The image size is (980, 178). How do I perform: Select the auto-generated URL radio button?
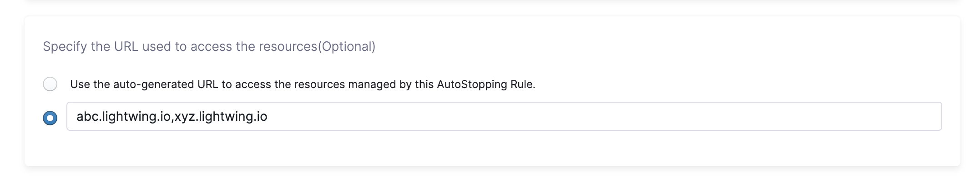tap(50, 84)
